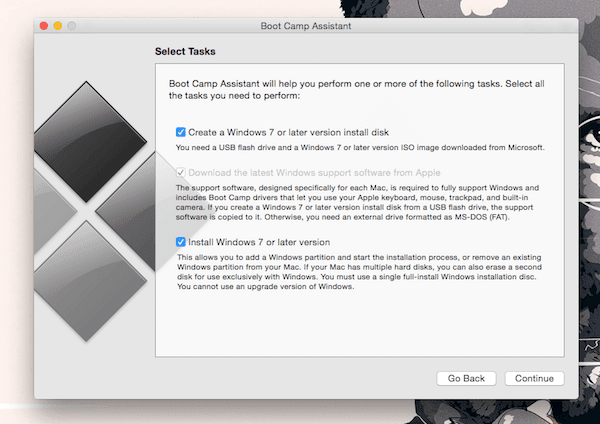The width and height of the screenshot is (600, 424).
Task: Click the 'Boot Camp Assistant will help you' intro text
Action: 357,90
